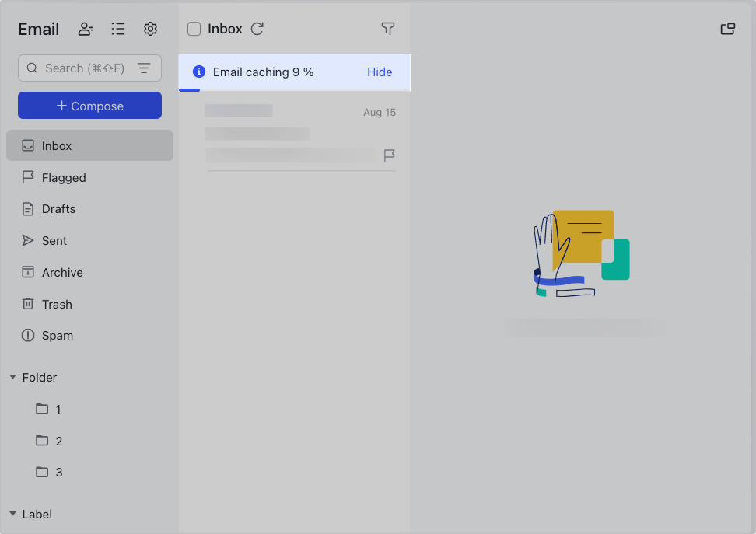This screenshot has width=756, height=534.
Task: Go to the Drafts mailbox
Action: click(58, 209)
